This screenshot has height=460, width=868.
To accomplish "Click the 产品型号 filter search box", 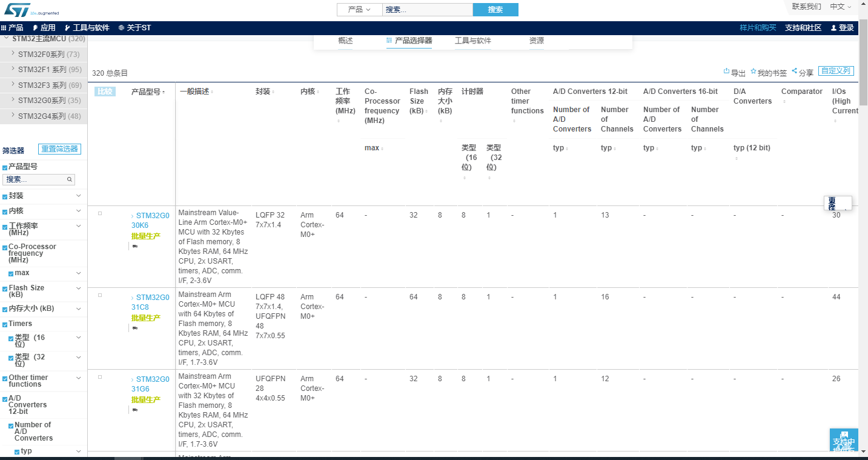I will (39, 179).
